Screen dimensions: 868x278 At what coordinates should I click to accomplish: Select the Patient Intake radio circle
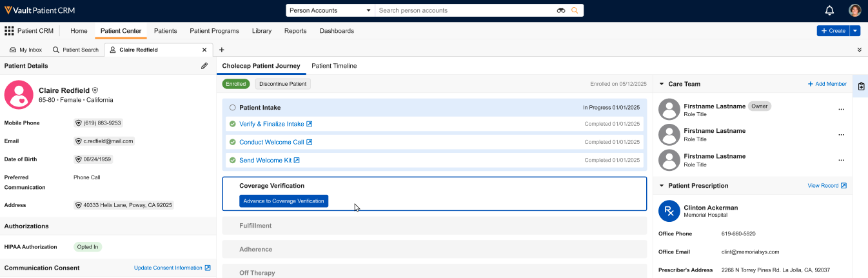(x=232, y=108)
